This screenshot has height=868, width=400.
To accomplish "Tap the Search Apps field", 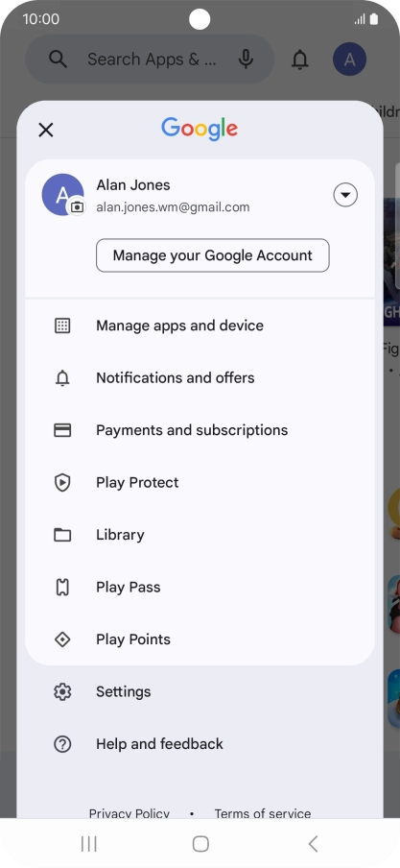I will [x=150, y=60].
